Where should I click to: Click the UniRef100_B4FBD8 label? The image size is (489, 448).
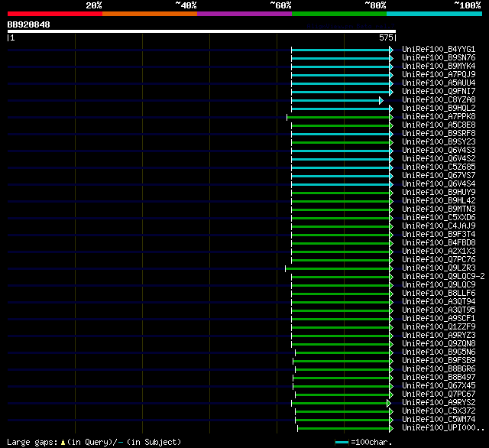tap(439, 243)
